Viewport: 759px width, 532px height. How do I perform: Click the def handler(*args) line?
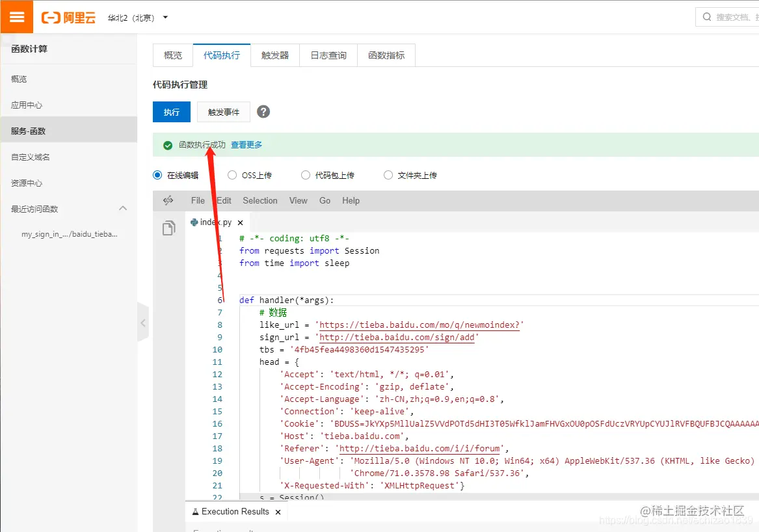coord(287,300)
